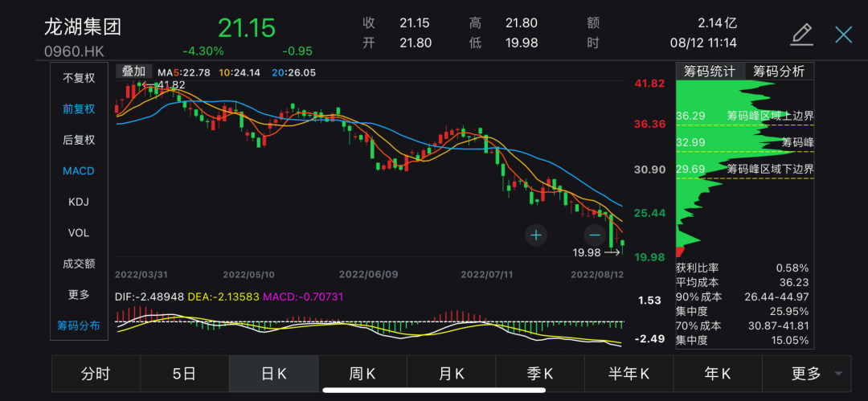The image size is (868, 401).
Task: Select the 年K period tab
Action: point(718,374)
